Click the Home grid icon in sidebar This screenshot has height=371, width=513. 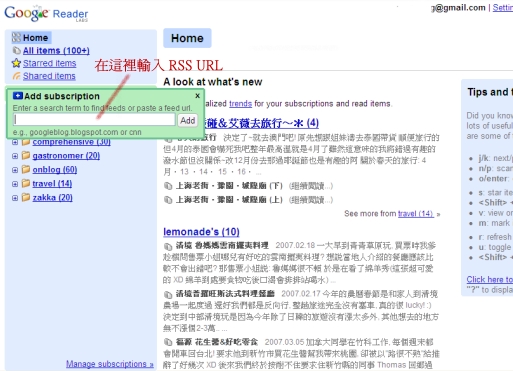[16, 37]
